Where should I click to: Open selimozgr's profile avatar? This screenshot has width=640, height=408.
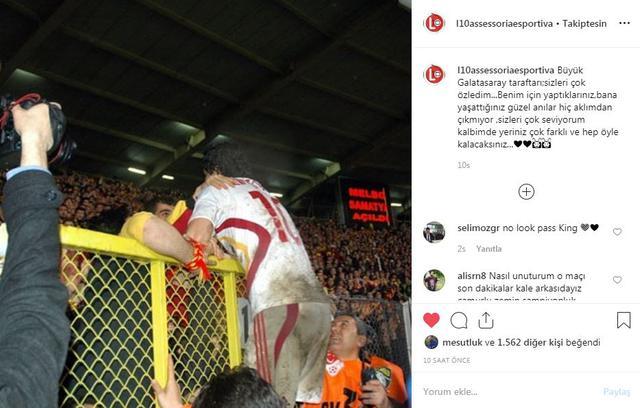point(434,232)
